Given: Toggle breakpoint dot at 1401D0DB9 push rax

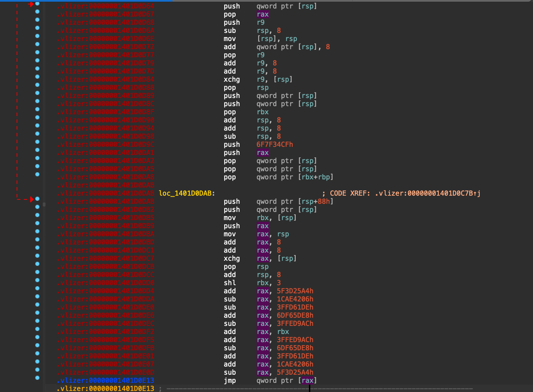Looking at the screenshot, I should pos(37,223).
